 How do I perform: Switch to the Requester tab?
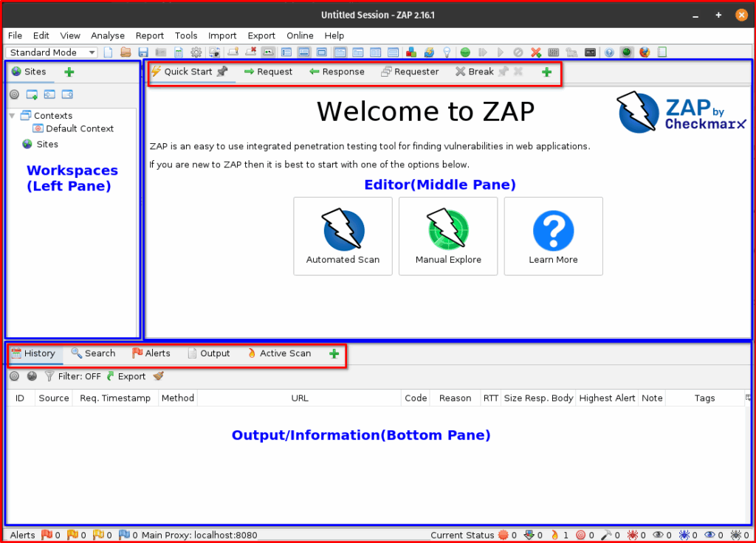click(410, 72)
